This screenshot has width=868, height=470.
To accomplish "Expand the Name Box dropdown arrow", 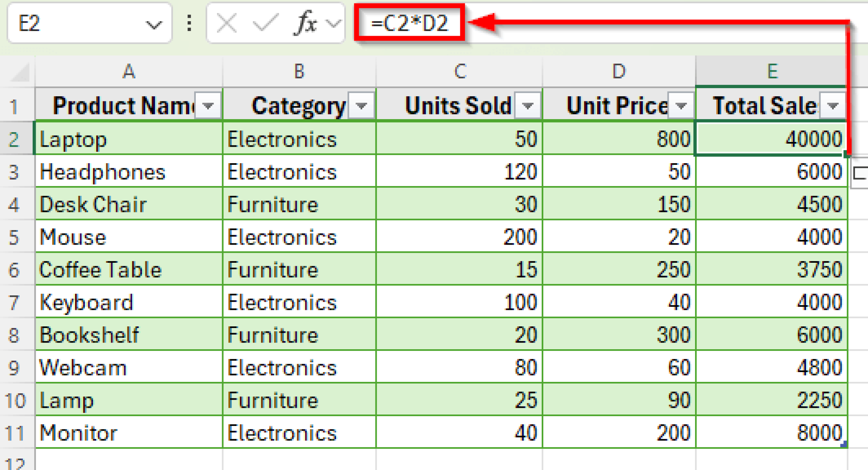I will click(x=155, y=23).
